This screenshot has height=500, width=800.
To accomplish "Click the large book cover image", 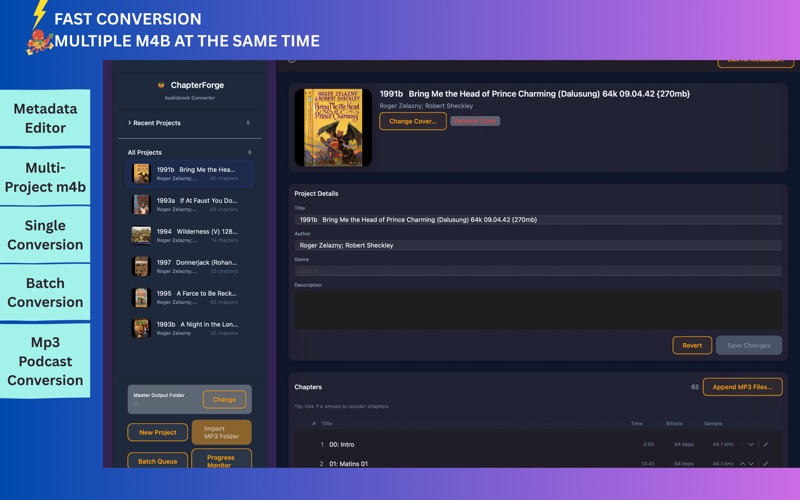I will tap(333, 128).
